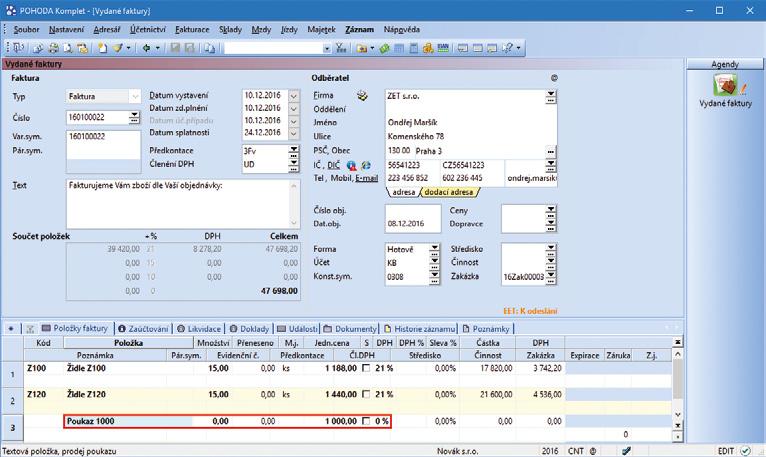Open the Datum vystavení date dropdown
Viewport: 766px width, 457px height.
coord(293,96)
